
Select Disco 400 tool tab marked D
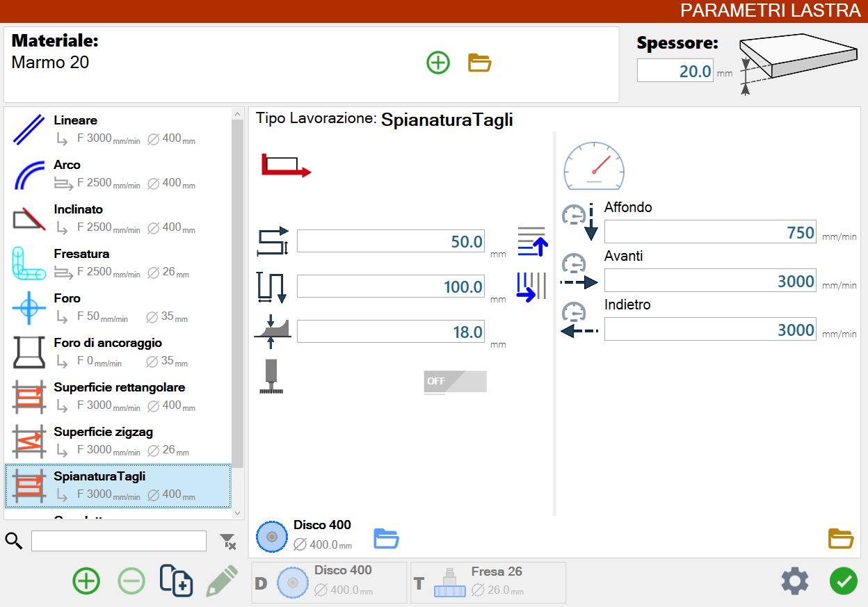tap(329, 582)
